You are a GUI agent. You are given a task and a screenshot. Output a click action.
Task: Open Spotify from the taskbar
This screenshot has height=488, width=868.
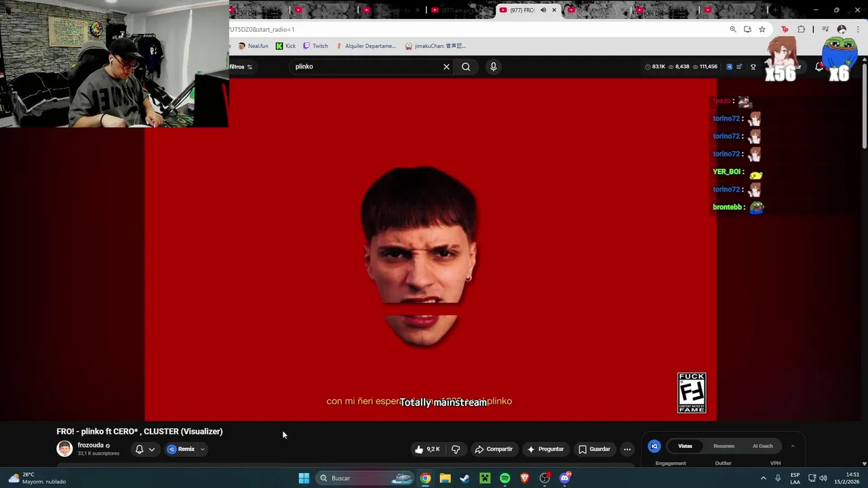pyautogui.click(x=505, y=478)
